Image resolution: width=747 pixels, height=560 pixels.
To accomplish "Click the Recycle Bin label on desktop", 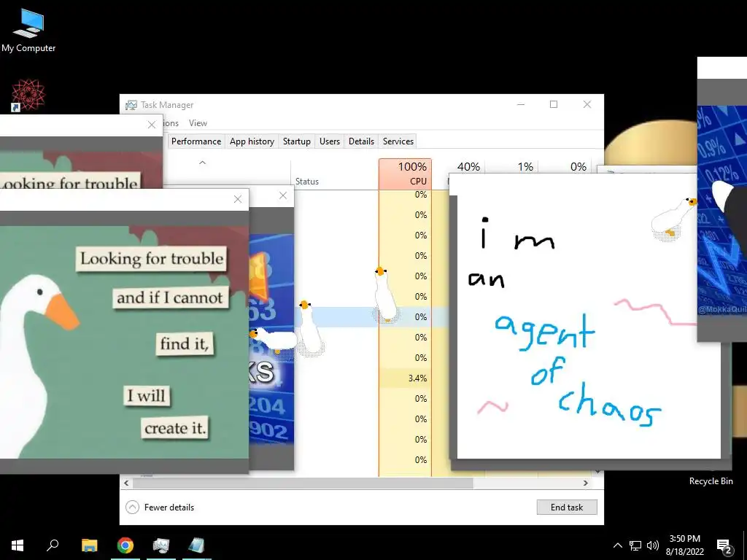I will point(711,481).
